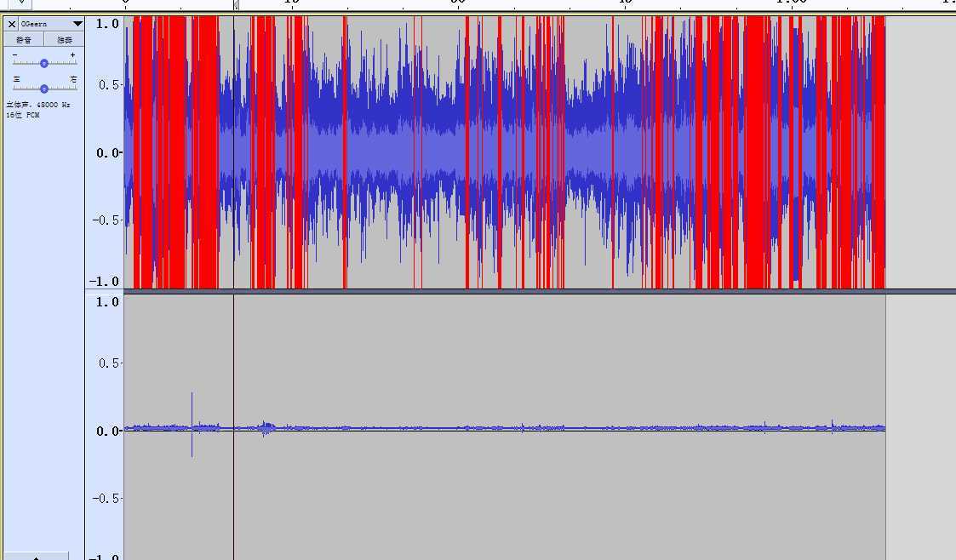Viewport: 956px width, 560px height.
Task: Click the playhead marker on the timeline ruler
Action: click(236, 5)
